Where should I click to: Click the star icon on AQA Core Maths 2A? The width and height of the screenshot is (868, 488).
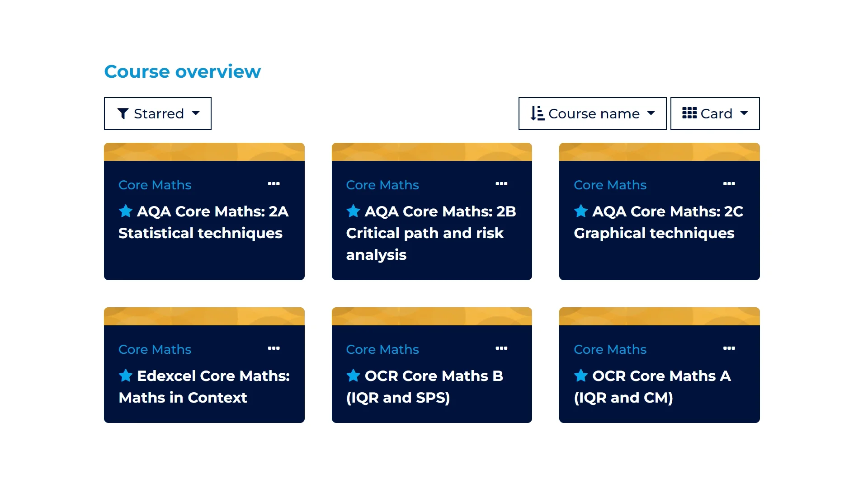tap(126, 211)
